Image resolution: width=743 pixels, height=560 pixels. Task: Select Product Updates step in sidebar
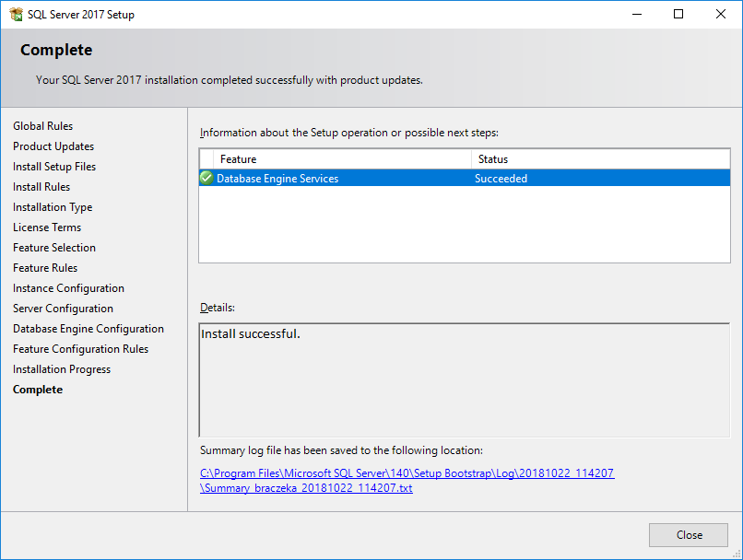53,146
